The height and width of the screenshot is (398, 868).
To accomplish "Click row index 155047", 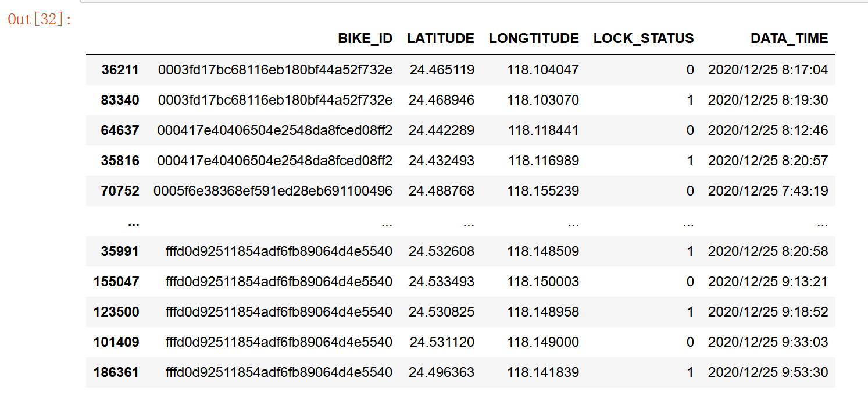I will [x=116, y=282].
